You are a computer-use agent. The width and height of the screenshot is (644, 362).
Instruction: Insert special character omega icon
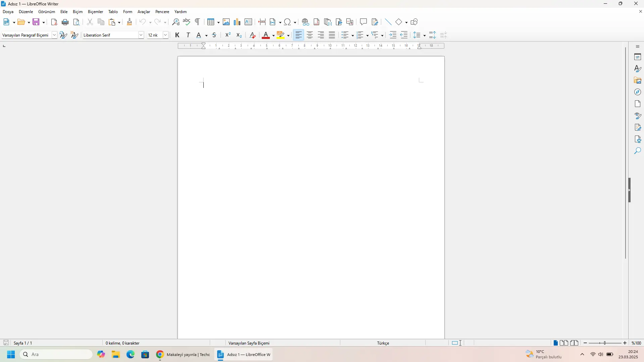click(287, 22)
